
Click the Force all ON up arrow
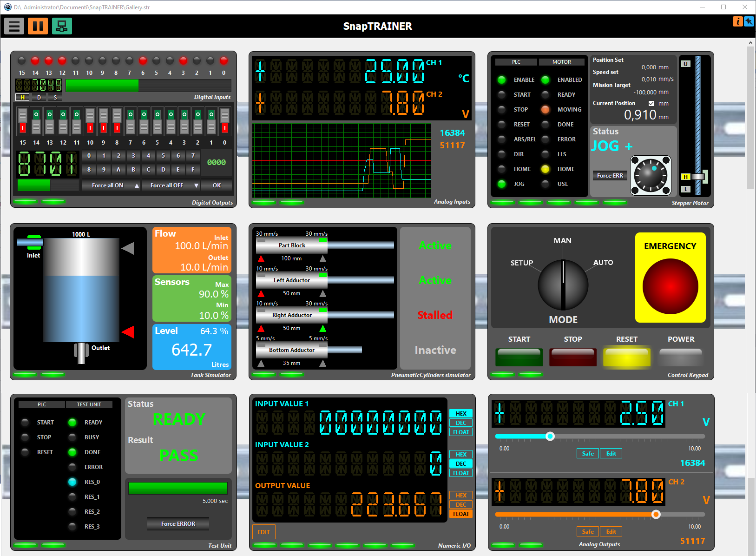pyautogui.click(x=137, y=185)
